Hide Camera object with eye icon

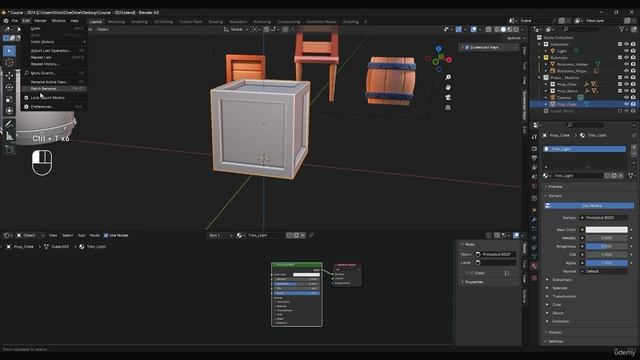coord(627,98)
